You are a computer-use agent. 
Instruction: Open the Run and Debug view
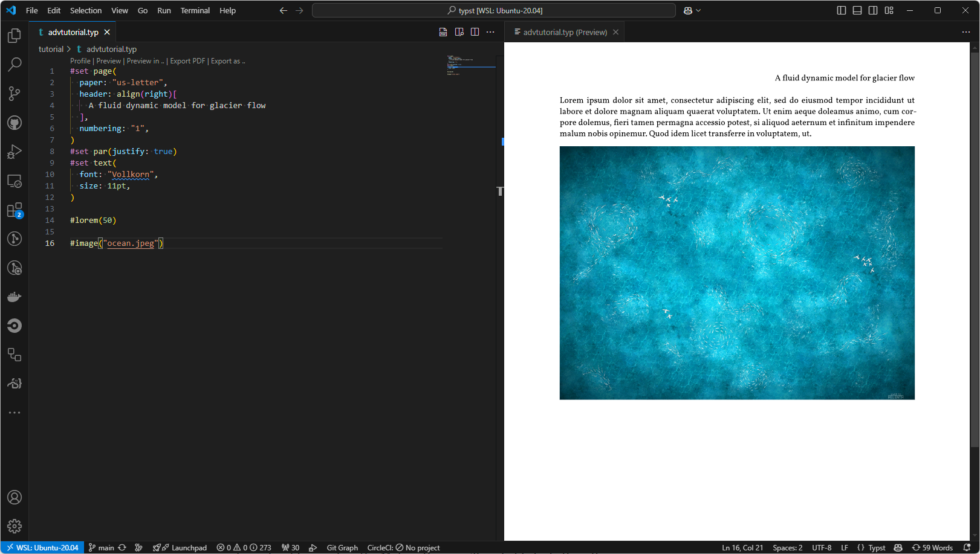point(15,152)
